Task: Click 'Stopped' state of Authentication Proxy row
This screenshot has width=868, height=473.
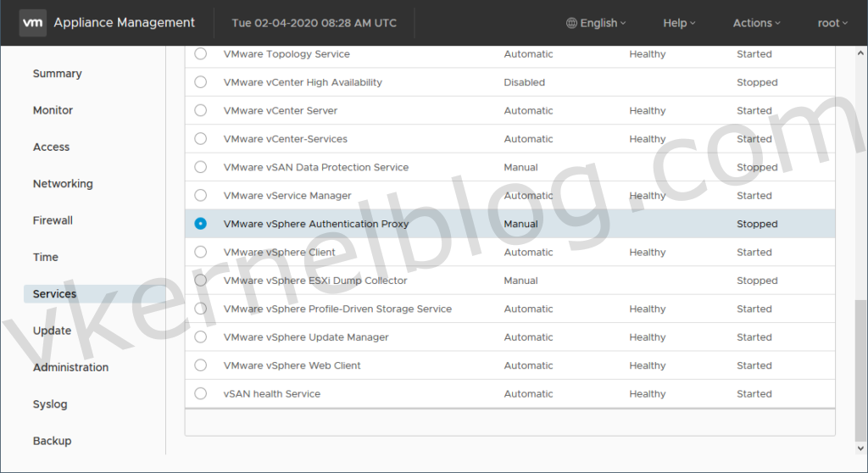Action: pyautogui.click(x=757, y=224)
